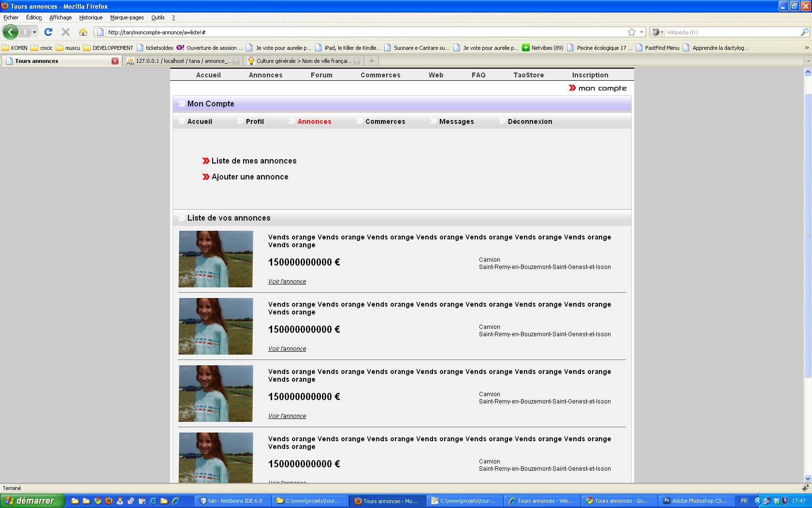Expand hidden system tray icons
The height and width of the screenshot is (508, 812).
757,501
